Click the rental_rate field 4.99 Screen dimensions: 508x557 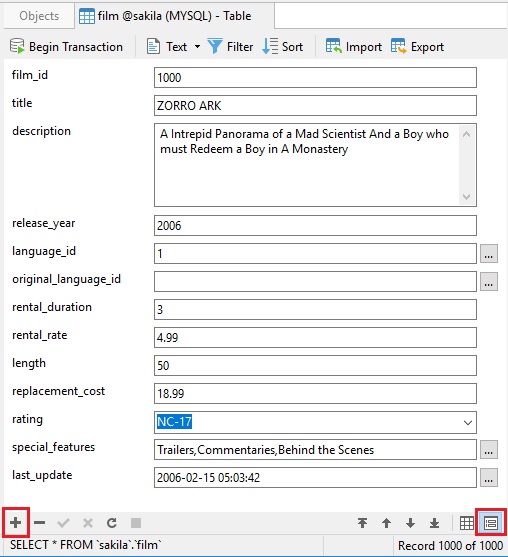315,337
